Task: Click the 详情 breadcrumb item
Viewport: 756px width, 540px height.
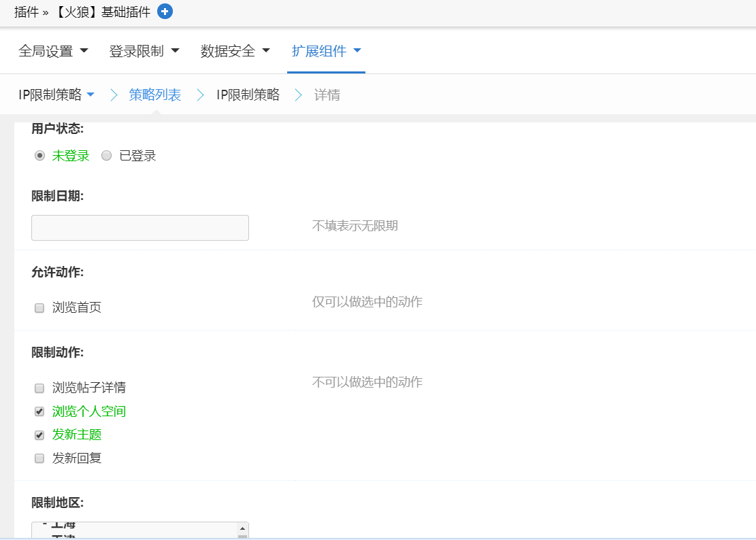Action: [x=327, y=95]
